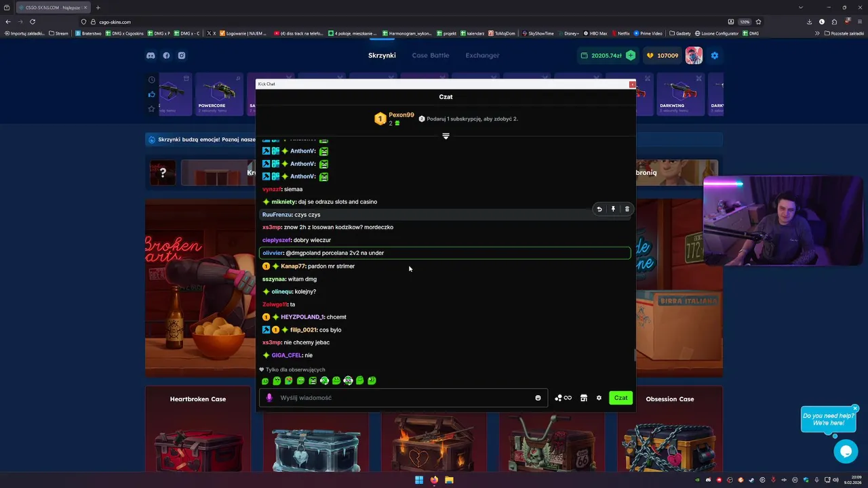
Task: Open the browser downloads icon
Action: [810, 22]
